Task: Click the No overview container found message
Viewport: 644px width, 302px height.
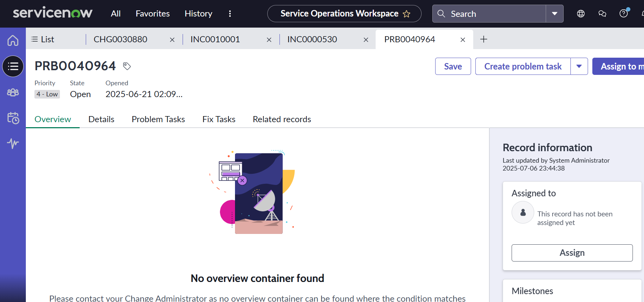Action: [258, 278]
